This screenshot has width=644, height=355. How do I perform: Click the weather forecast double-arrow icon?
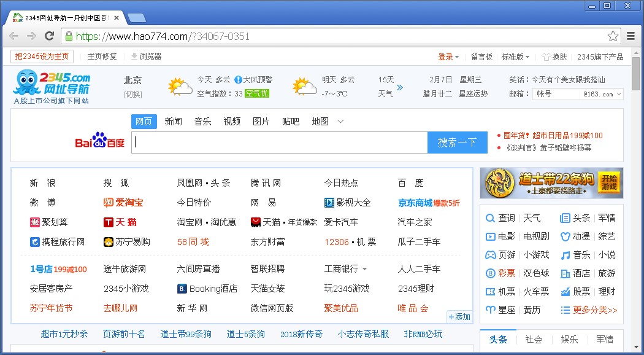click(x=400, y=87)
